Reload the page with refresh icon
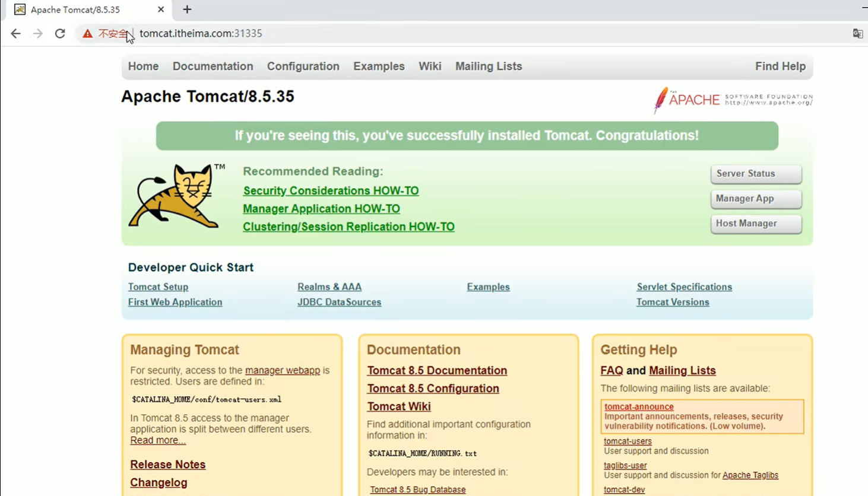The image size is (868, 496). pyautogui.click(x=60, y=34)
